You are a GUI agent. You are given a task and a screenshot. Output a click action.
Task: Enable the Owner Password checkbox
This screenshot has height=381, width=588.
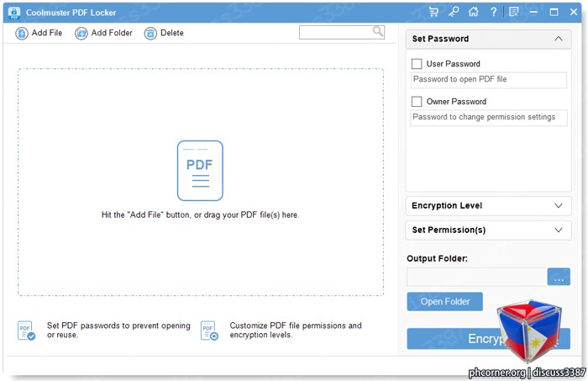pyautogui.click(x=417, y=102)
